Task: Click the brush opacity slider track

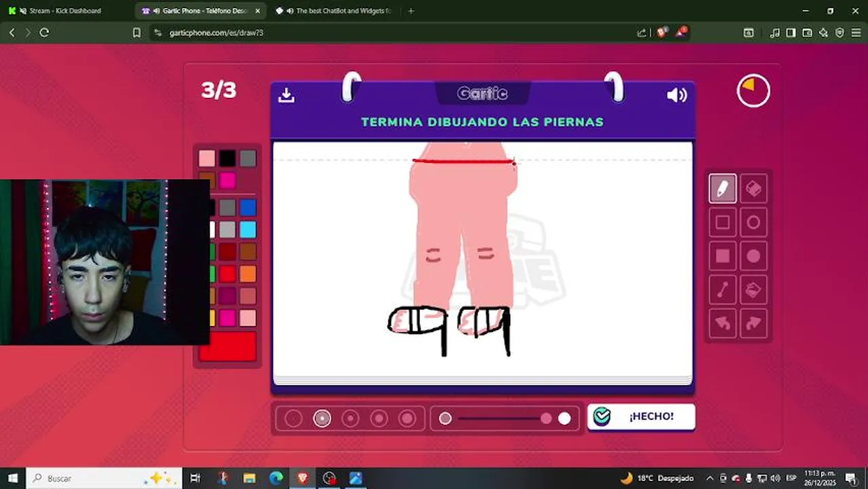Action: coord(505,418)
